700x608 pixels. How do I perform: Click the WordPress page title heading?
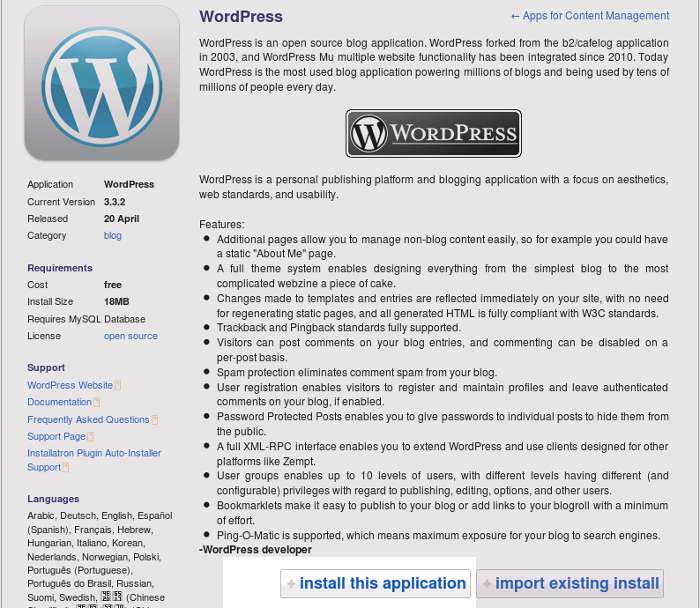[241, 17]
